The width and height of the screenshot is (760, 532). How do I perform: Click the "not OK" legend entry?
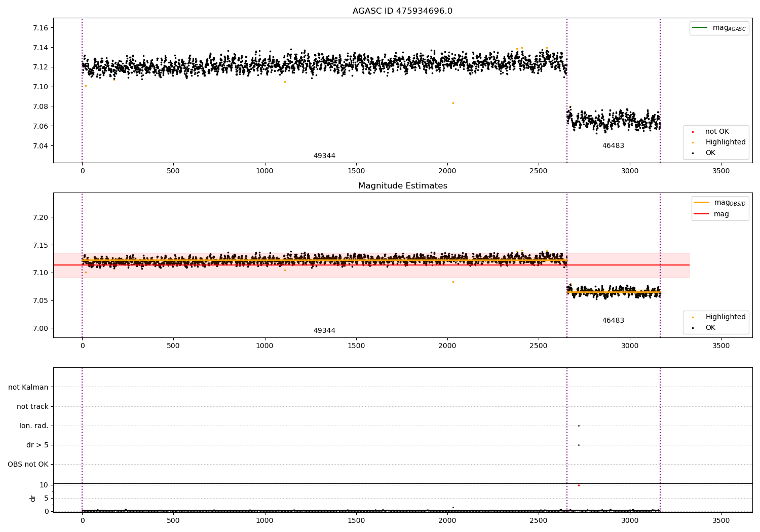[717, 132]
